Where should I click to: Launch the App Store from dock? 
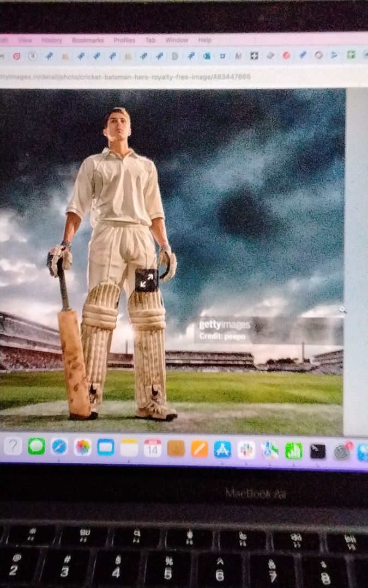(x=222, y=449)
